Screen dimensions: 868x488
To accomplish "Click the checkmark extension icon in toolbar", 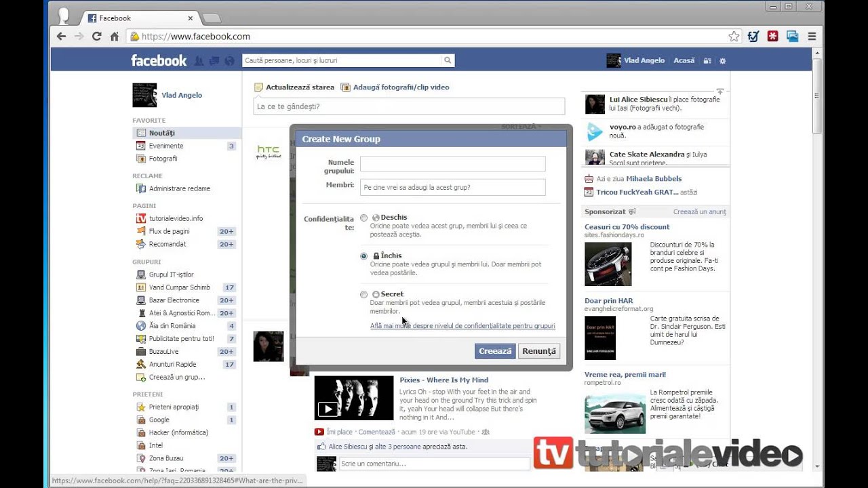I will [753, 37].
